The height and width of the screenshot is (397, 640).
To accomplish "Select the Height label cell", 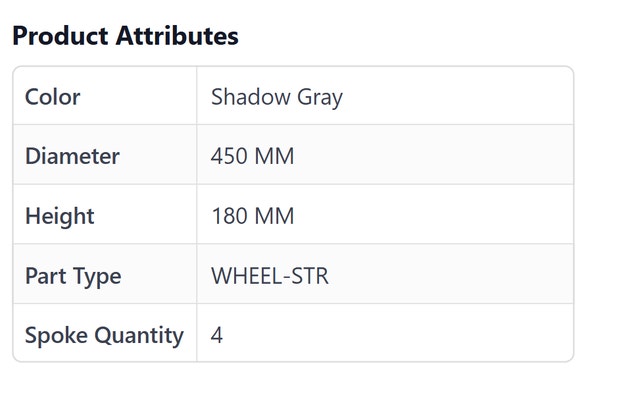I will coord(105,214).
